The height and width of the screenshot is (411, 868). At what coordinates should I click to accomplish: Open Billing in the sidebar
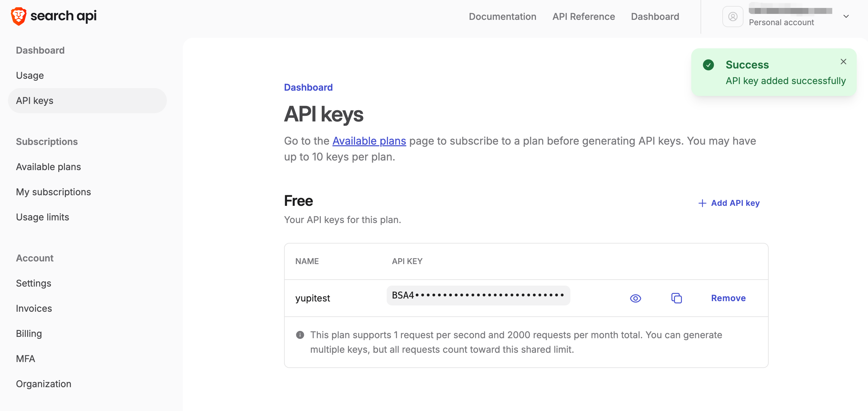tap(29, 334)
